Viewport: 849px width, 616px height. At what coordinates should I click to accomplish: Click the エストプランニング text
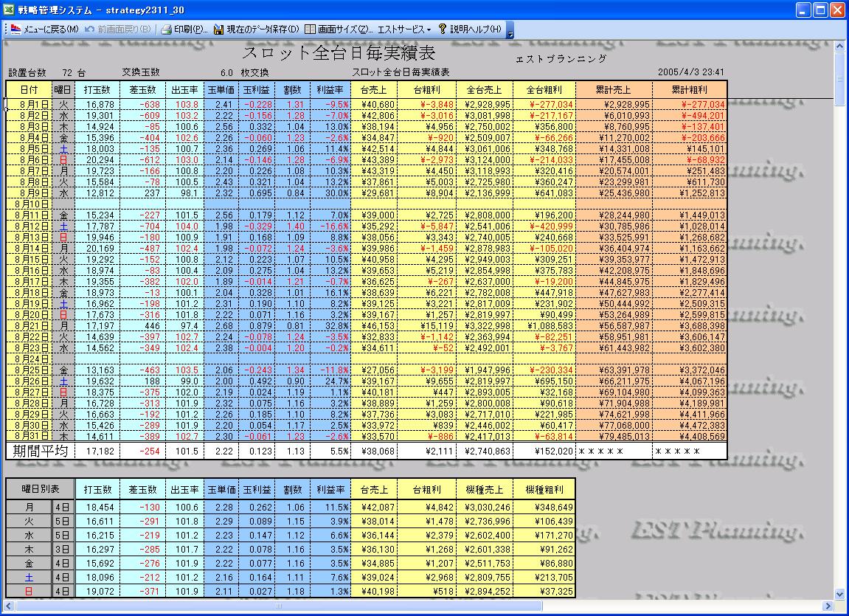[561, 59]
